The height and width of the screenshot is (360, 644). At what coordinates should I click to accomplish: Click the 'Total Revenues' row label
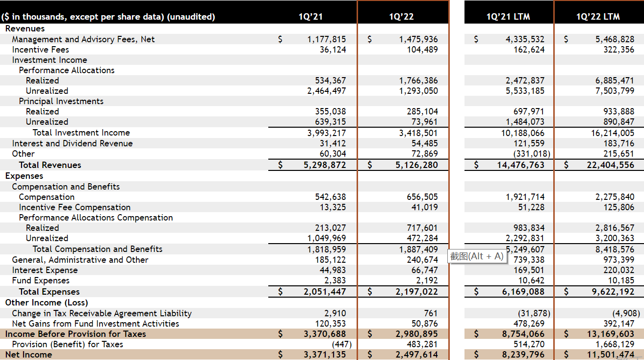[x=50, y=165]
